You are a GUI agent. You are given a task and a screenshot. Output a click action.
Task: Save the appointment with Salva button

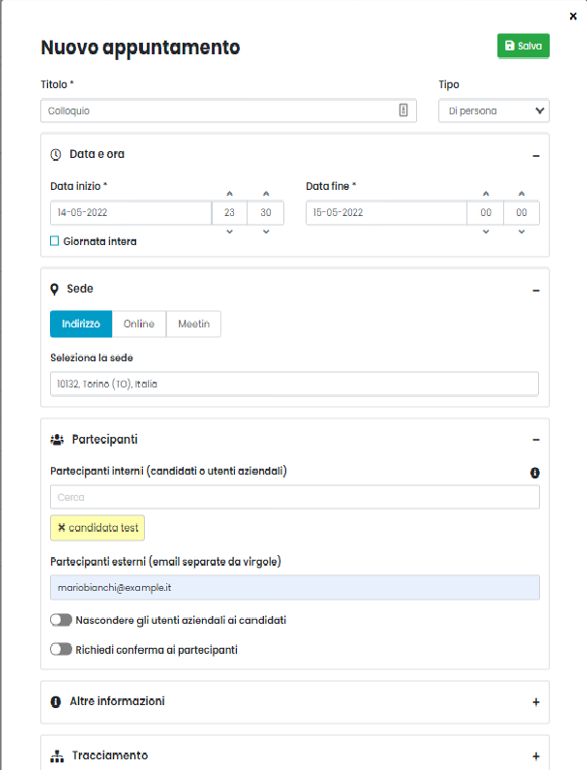pyautogui.click(x=523, y=46)
